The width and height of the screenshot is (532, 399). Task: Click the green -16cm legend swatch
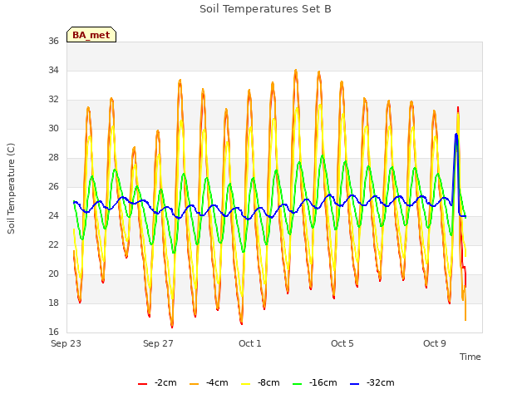[x=297, y=384]
